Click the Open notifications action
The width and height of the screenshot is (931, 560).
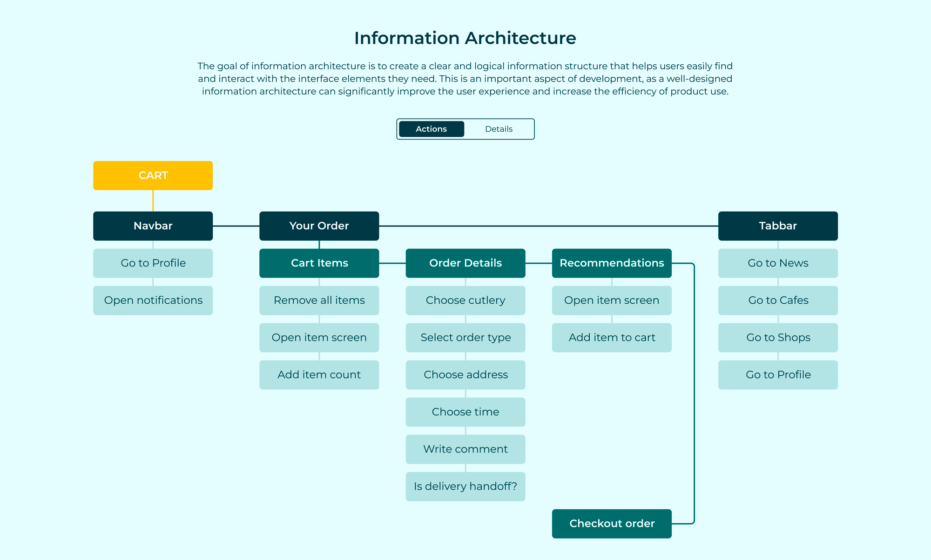pos(153,300)
